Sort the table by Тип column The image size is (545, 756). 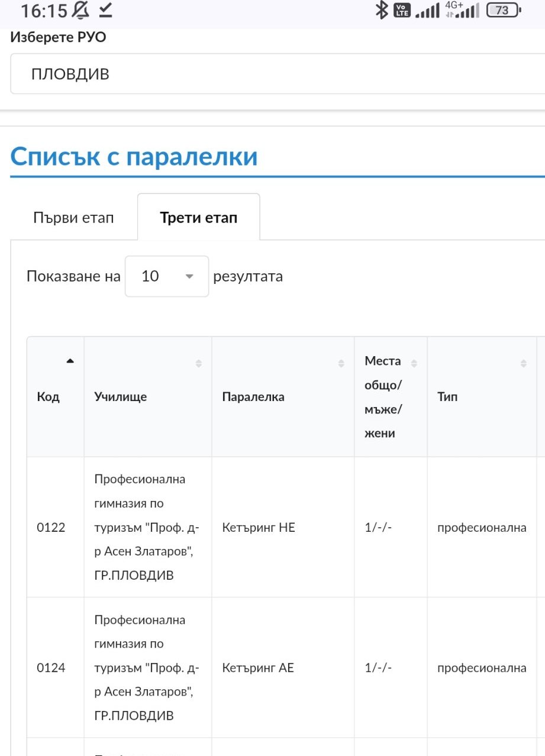[524, 363]
